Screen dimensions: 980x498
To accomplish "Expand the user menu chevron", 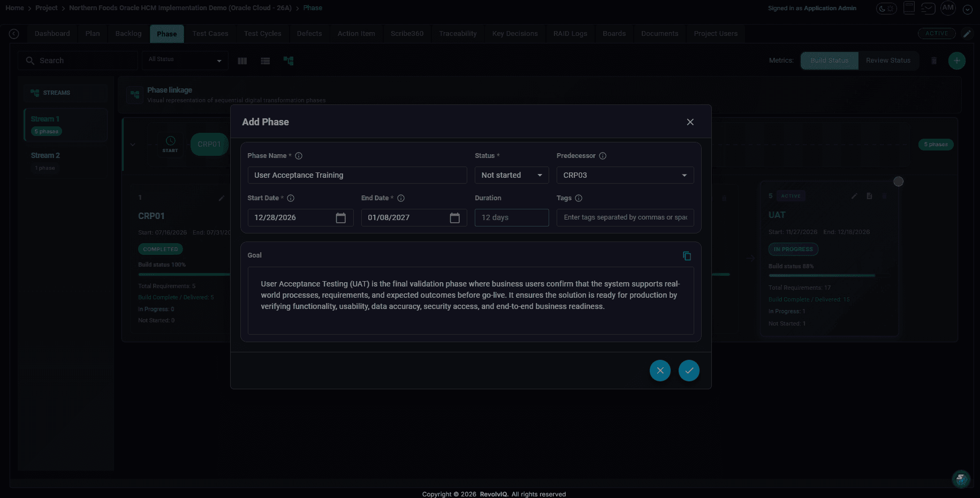I will [968, 9].
